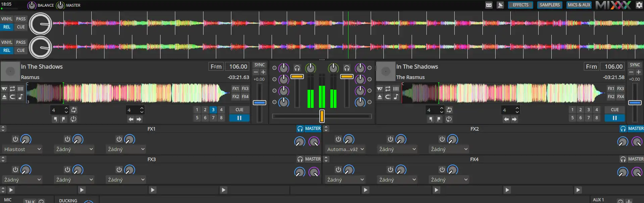Trigger hotcue 3 on deck 1
Image resolution: width=644 pixels, height=203 pixels.
click(x=213, y=110)
